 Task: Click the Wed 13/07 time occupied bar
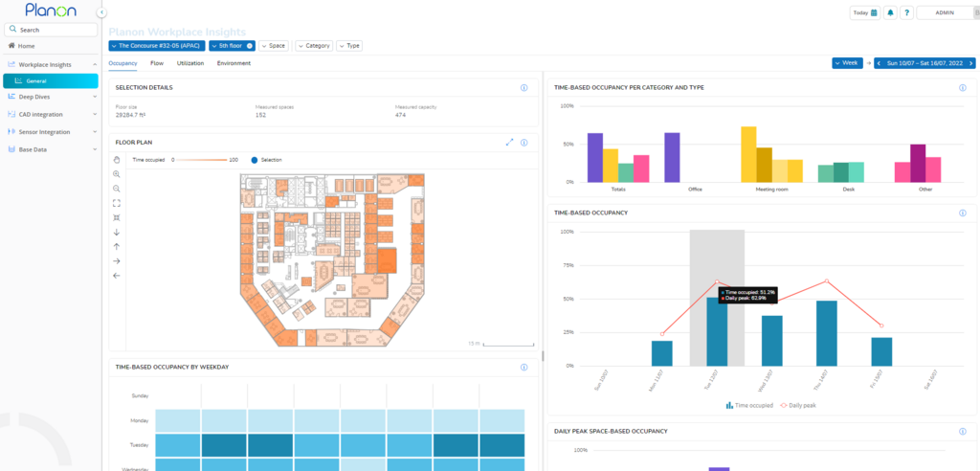coord(772,341)
